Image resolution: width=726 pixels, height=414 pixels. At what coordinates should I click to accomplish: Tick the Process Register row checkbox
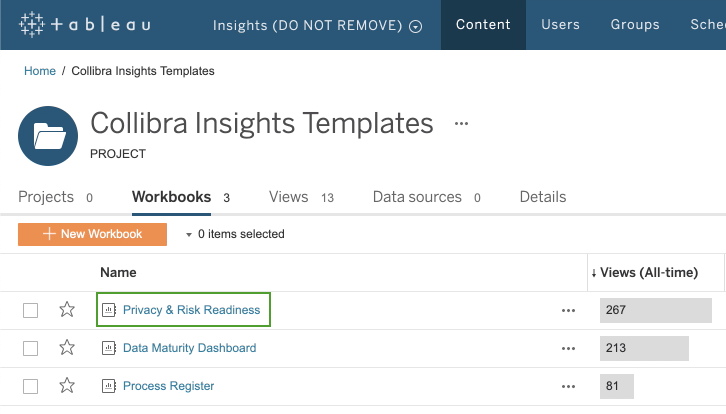31,386
